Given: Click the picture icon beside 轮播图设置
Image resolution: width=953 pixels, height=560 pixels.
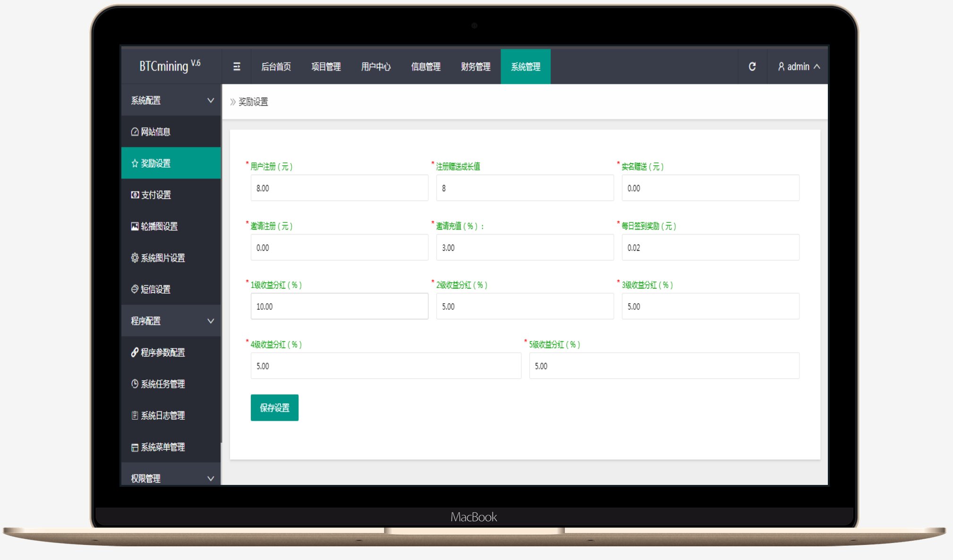Looking at the screenshot, I should [x=135, y=226].
